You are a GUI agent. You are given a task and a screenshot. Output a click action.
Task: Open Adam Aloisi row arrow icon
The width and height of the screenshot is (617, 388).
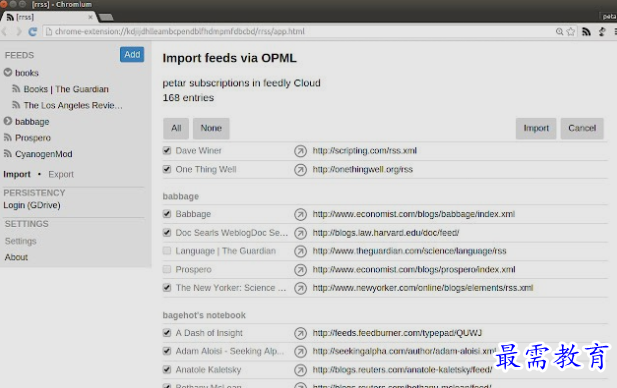point(300,351)
